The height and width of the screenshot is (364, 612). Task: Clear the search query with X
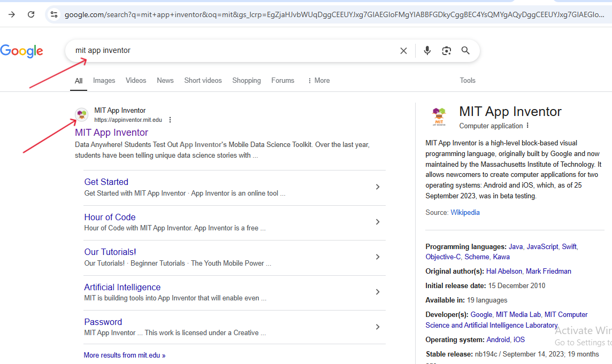point(403,51)
